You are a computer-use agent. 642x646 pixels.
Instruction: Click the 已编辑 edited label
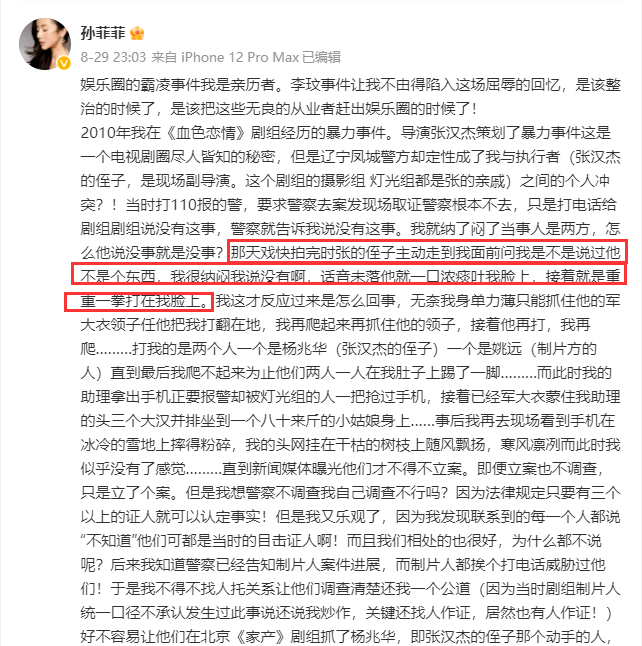[x=322, y=57]
